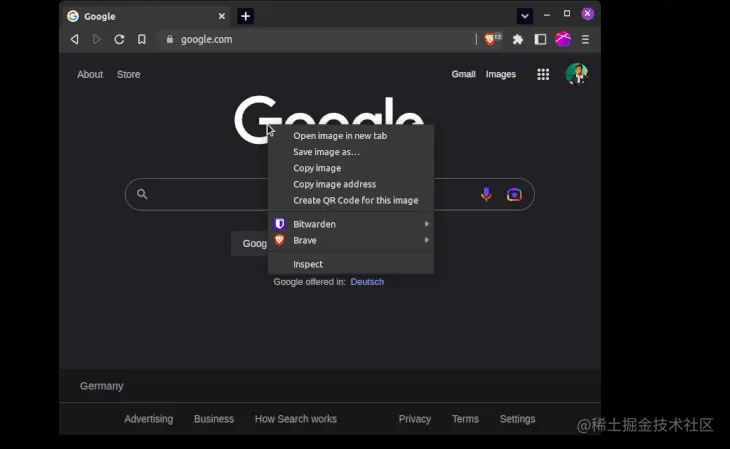Open the Privacy footer link
The image size is (730, 449).
(x=414, y=419)
